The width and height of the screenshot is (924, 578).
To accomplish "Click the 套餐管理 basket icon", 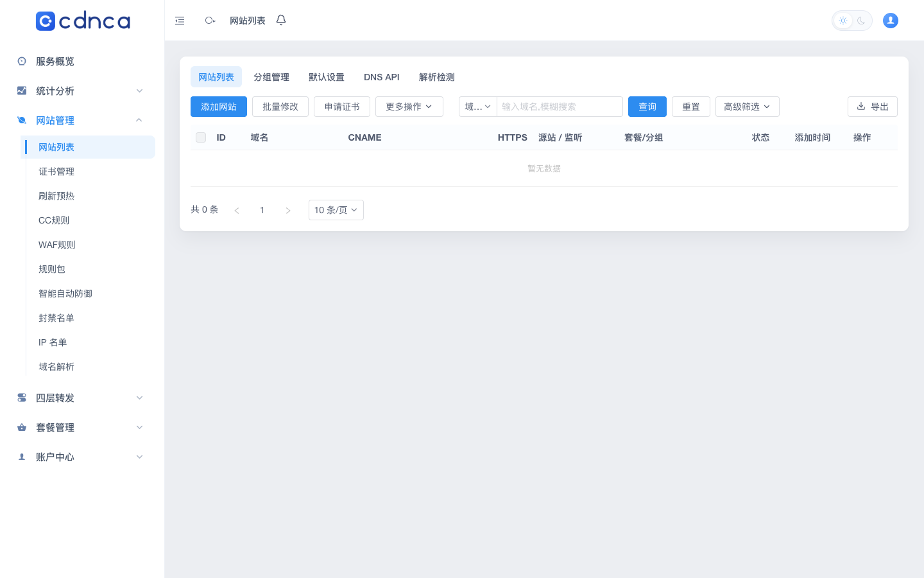I will 22,427.
